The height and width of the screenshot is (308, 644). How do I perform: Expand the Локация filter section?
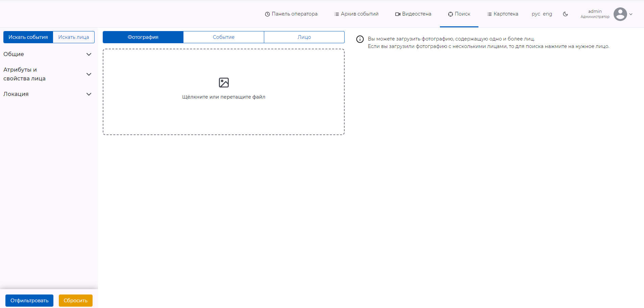pyautogui.click(x=47, y=94)
